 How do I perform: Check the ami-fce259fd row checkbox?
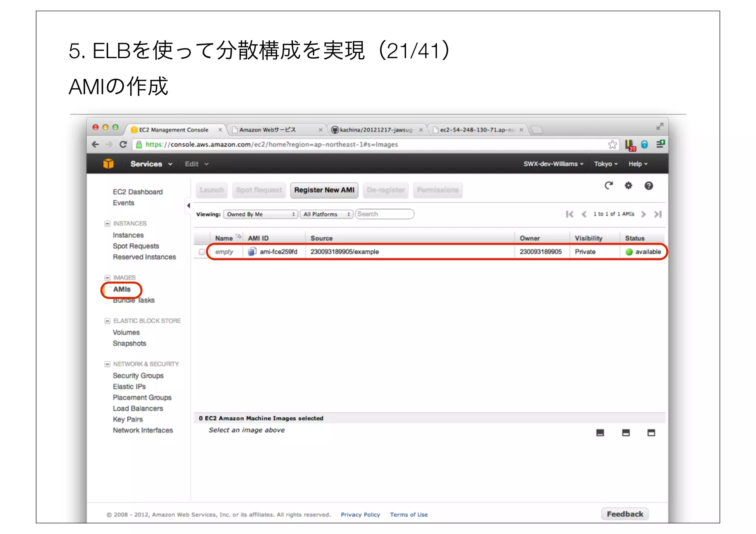point(202,252)
